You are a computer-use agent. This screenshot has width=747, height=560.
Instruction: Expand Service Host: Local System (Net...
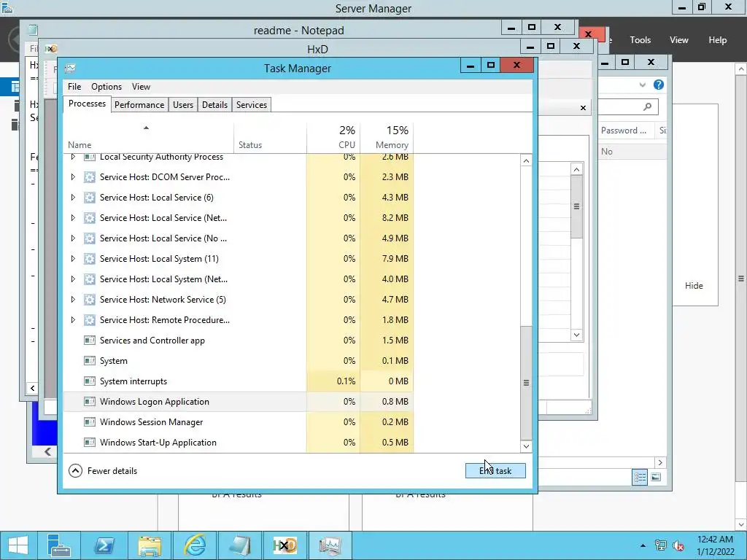73,279
